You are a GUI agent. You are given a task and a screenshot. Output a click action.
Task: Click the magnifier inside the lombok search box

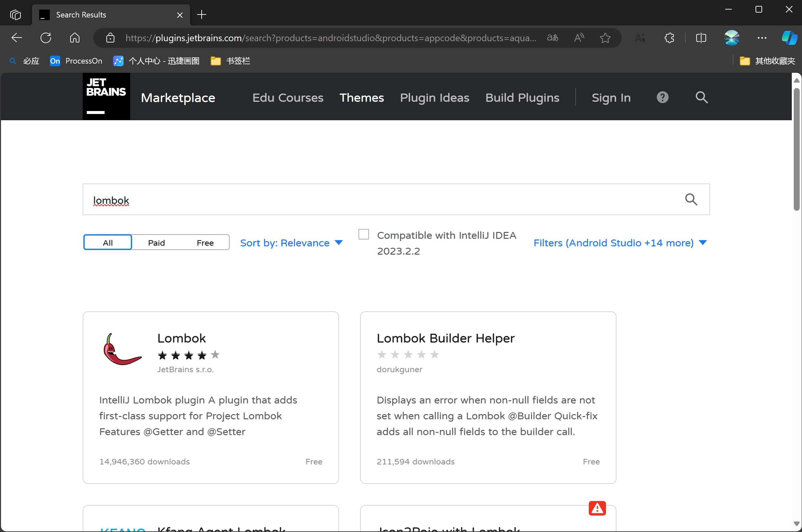click(x=691, y=200)
